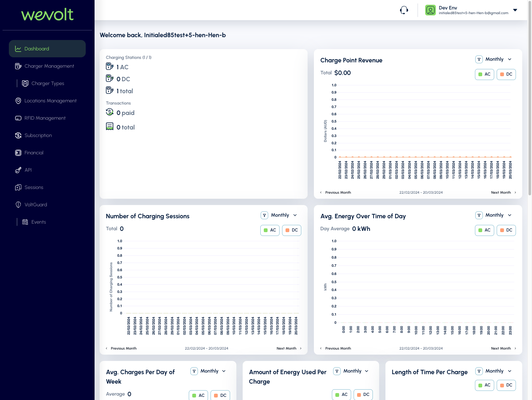Open the Subscription page
This screenshot has width=532, height=400.
point(47,135)
